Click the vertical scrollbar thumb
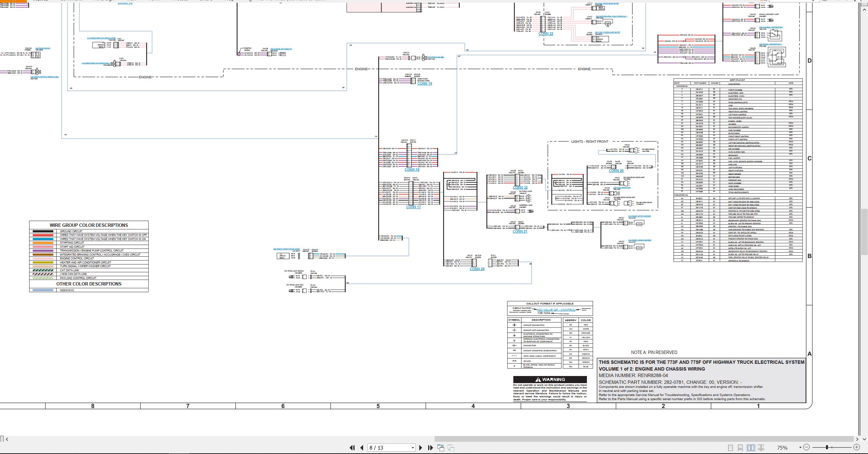 point(865,231)
